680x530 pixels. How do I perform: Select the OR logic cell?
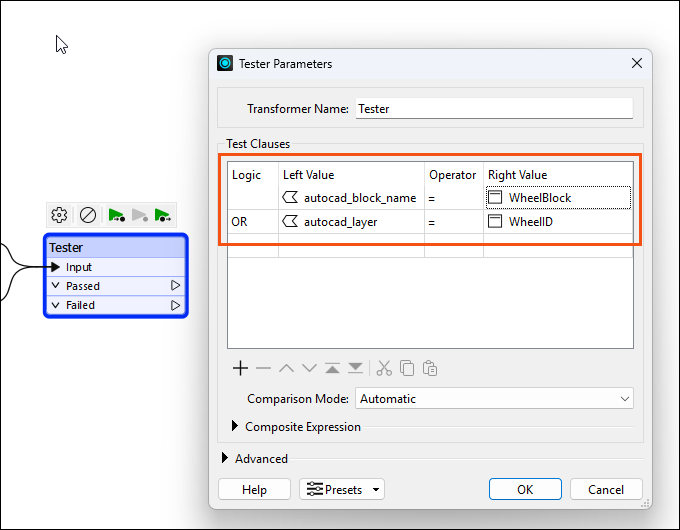point(252,222)
